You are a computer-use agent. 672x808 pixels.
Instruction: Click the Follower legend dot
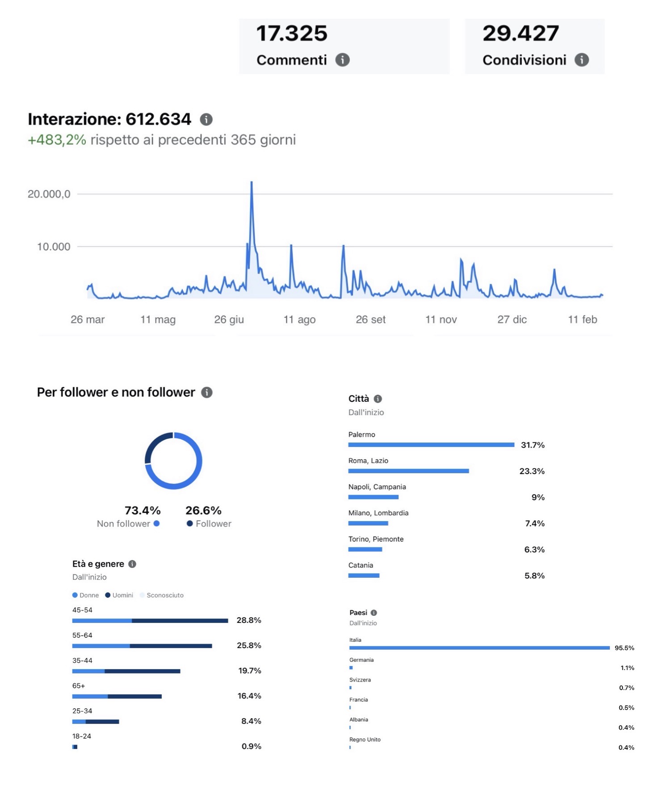pyautogui.click(x=189, y=523)
